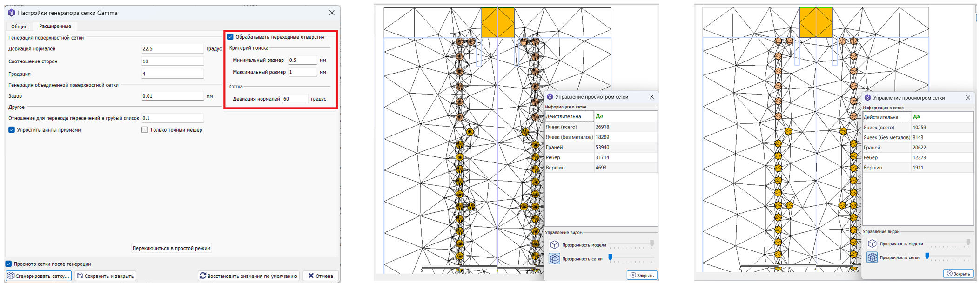Click cell value '53940' in the middle panel
Image resolution: width=980 pixels, height=284 pixels.
pyautogui.click(x=626, y=148)
